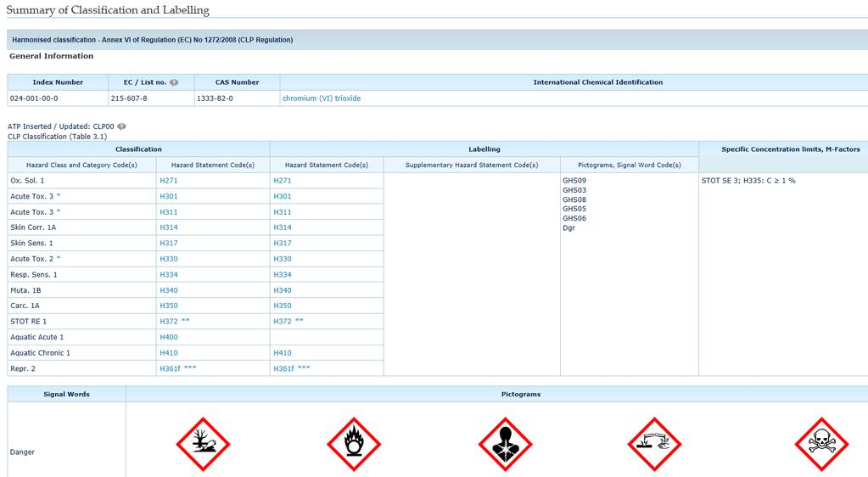Viewport: 868px width, 477px height.
Task: Click index number 024-001-00-0
Action: click(34, 98)
